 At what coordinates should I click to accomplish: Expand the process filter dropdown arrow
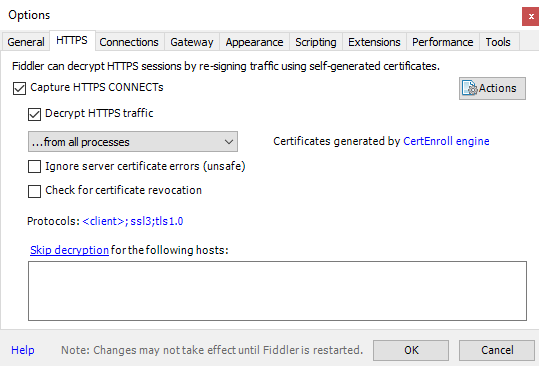tap(229, 142)
